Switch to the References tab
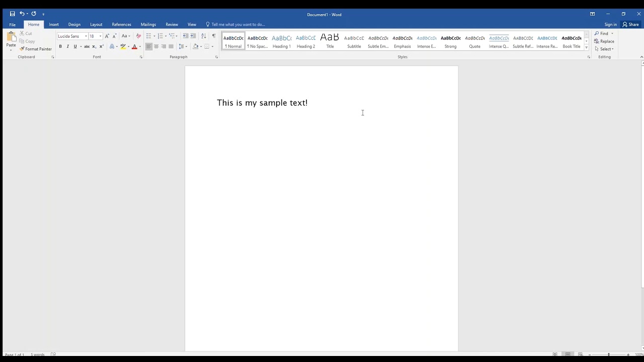The image size is (644, 362). click(121, 25)
